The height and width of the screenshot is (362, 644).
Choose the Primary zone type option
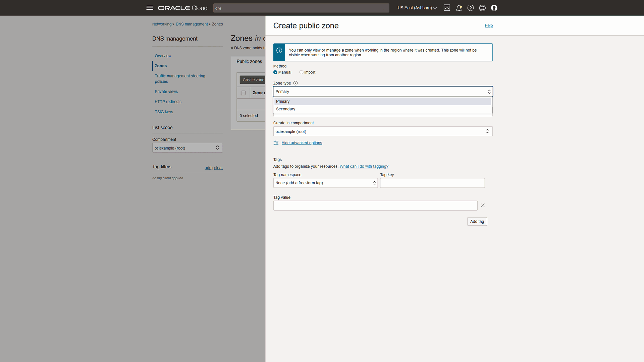tap(283, 101)
